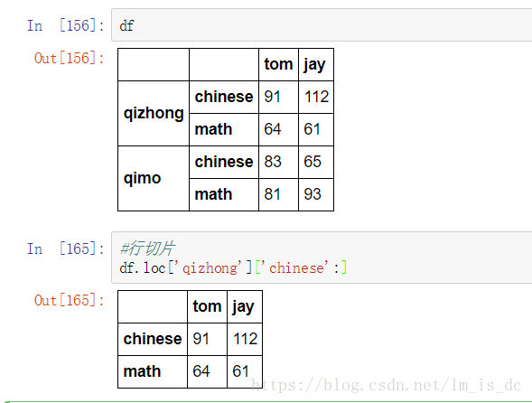
Task: Click the tom column header in first table
Action: pyautogui.click(x=278, y=64)
